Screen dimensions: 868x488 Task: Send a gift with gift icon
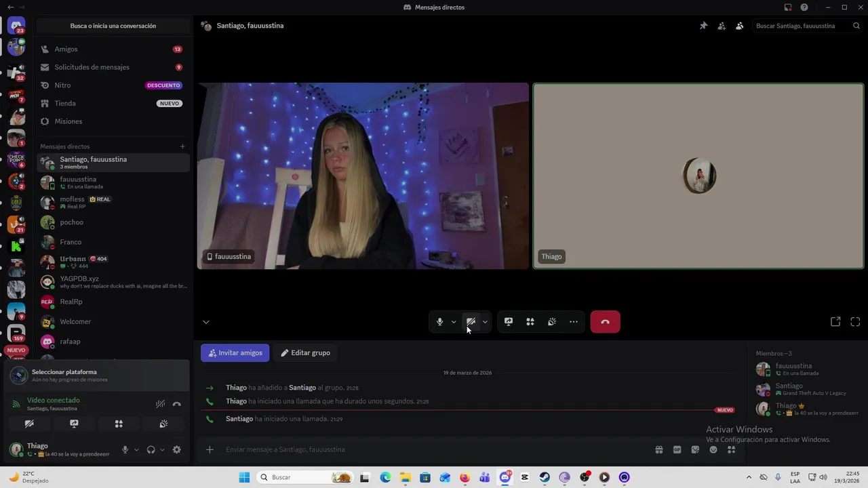pyautogui.click(x=658, y=449)
